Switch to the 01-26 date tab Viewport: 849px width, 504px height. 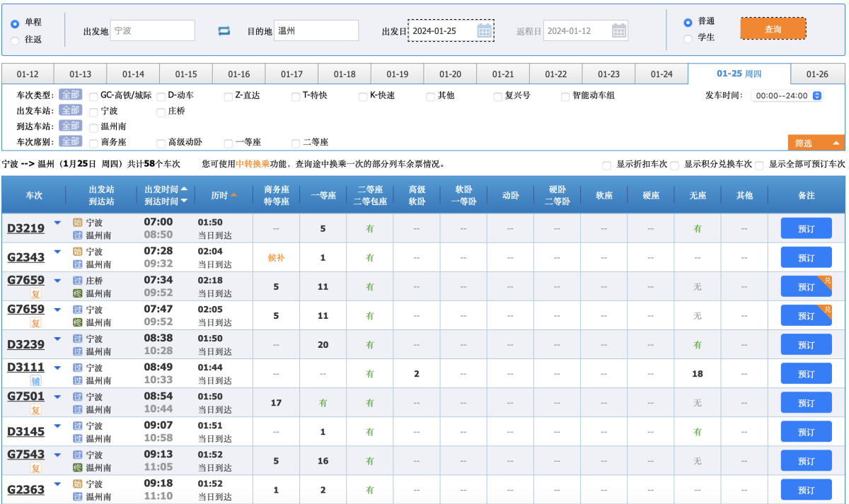[x=817, y=74]
